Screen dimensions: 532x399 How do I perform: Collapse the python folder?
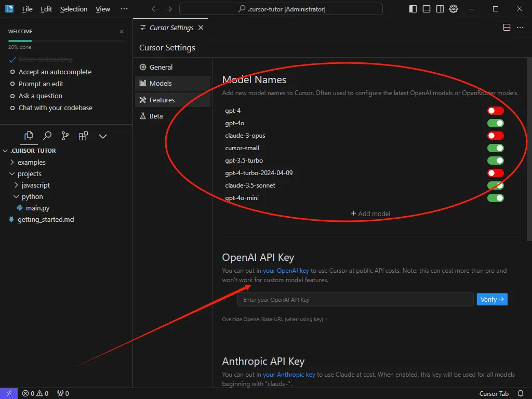click(x=32, y=196)
